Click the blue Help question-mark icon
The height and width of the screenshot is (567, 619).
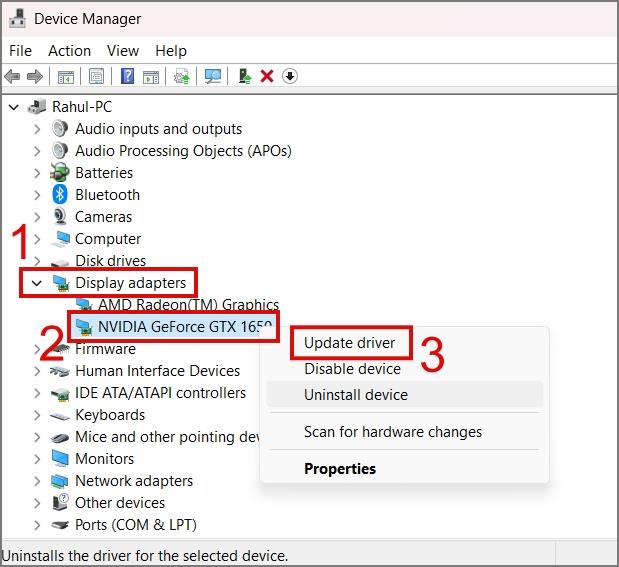coord(127,76)
